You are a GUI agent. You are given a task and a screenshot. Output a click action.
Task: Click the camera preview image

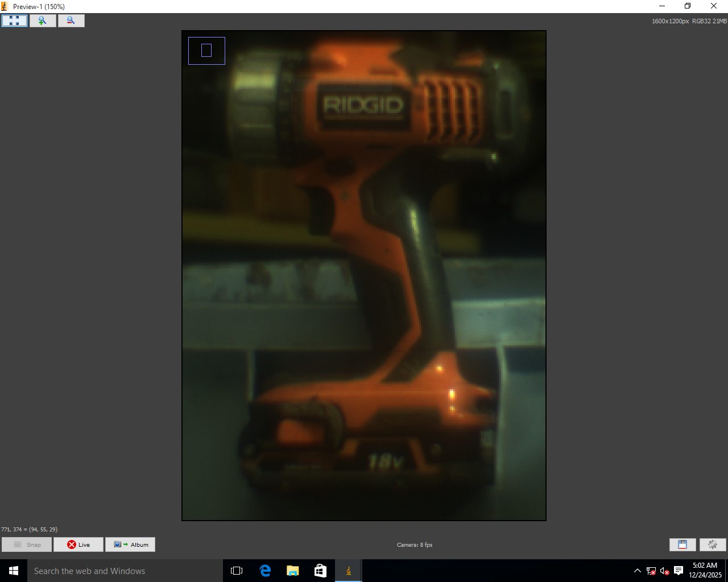pyautogui.click(x=364, y=276)
